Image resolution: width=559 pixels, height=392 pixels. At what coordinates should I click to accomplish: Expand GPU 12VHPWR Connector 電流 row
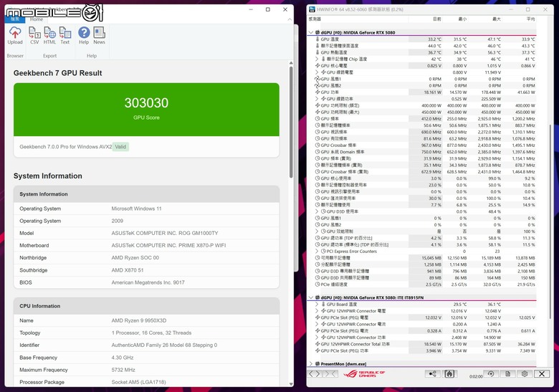coord(317,325)
